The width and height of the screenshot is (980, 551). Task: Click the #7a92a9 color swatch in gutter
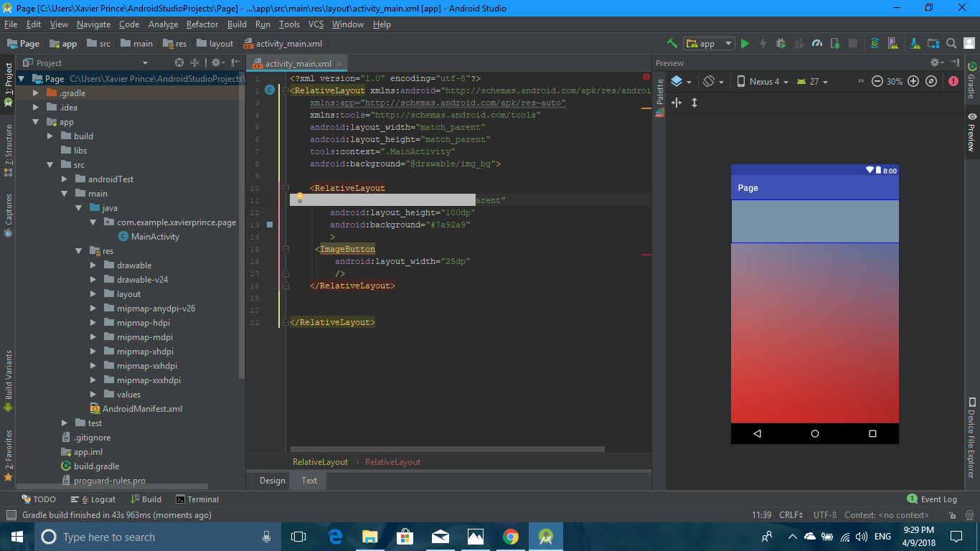[270, 225]
